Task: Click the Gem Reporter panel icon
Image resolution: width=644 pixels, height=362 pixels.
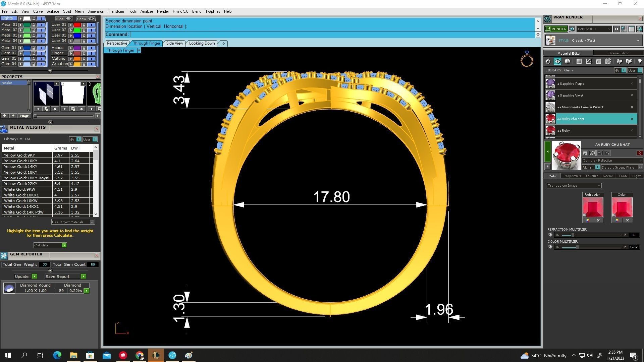Action: tap(4, 256)
